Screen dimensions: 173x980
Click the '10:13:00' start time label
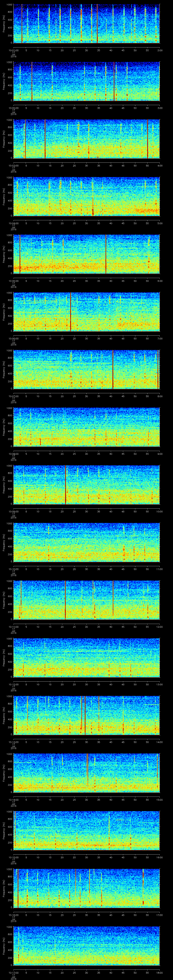coord(13,742)
